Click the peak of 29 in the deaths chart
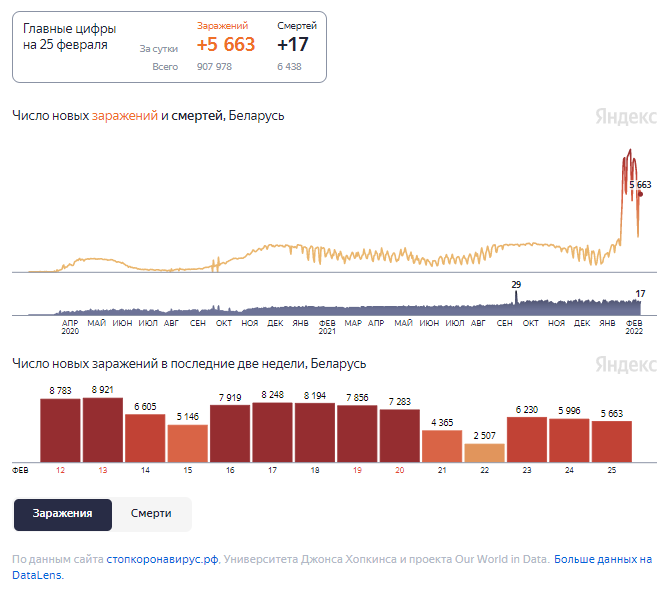 [516, 296]
